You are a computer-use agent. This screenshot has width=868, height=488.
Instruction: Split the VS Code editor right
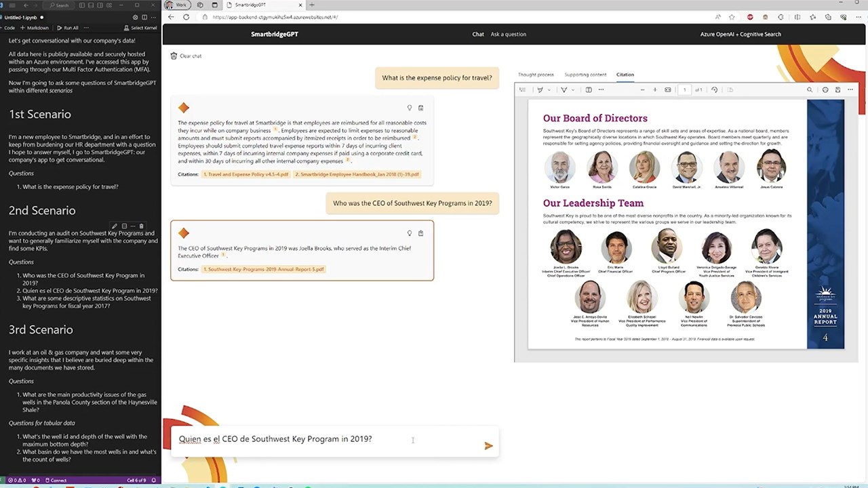(144, 17)
